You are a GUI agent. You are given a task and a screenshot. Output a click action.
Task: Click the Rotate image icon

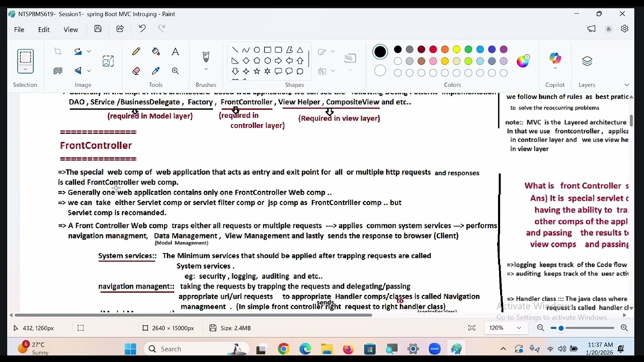pyautogui.click(x=78, y=51)
